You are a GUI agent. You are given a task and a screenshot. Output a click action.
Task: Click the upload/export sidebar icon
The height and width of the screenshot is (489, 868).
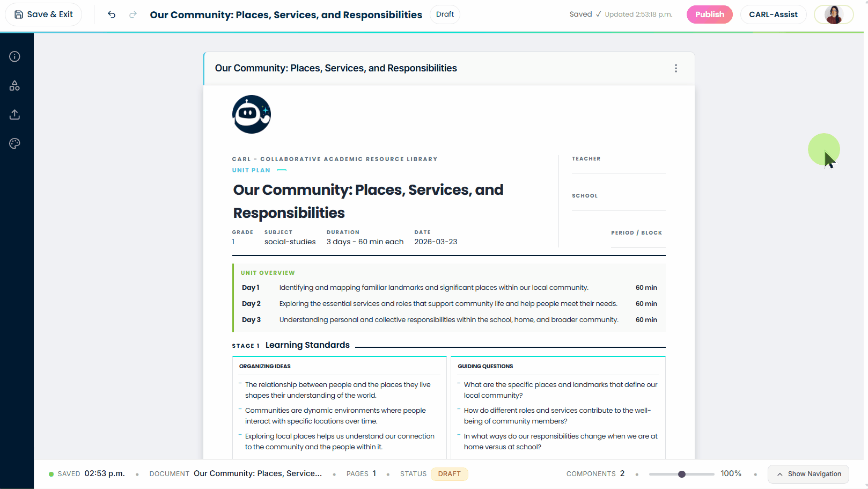pyautogui.click(x=14, y=114)
